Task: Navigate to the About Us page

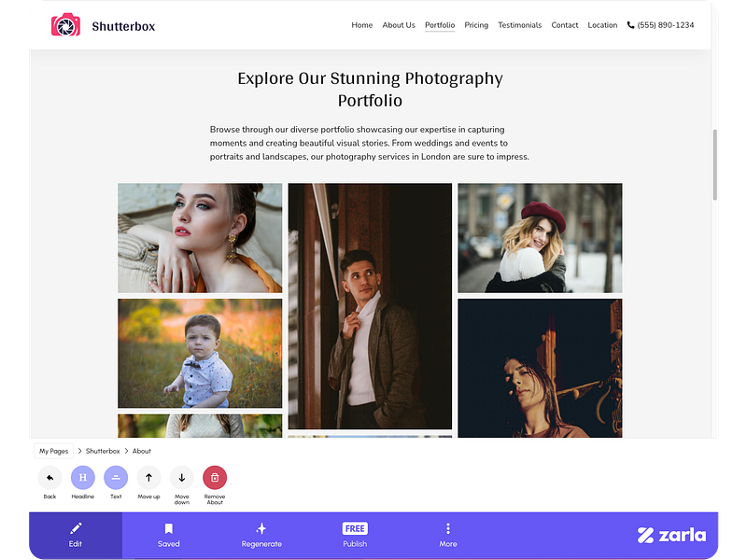Action: coord(399,25)
